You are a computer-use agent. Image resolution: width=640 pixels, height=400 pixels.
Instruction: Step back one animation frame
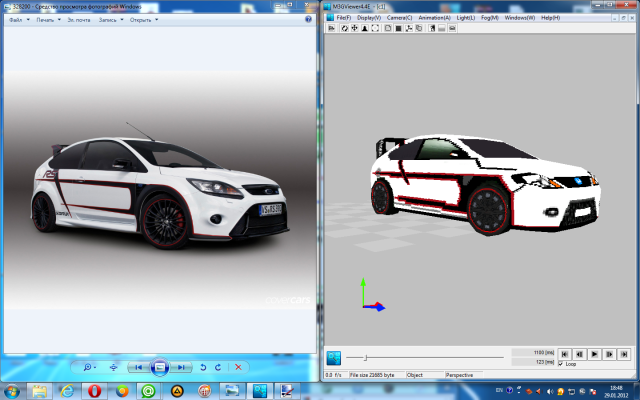click(x=579, y=354)
